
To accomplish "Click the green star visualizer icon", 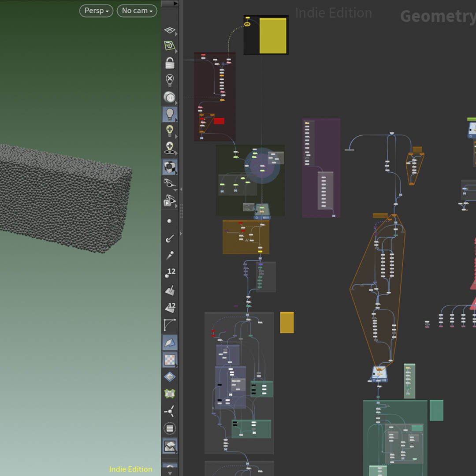I will click(x=170, y=393).
